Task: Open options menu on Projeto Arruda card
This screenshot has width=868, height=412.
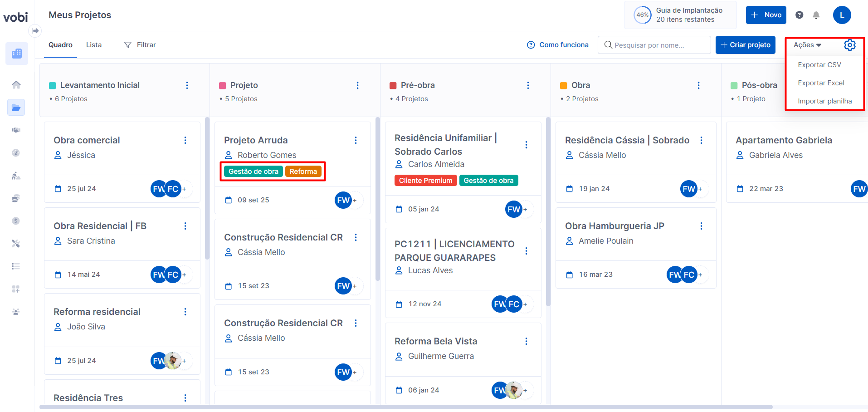Action: 356,140
